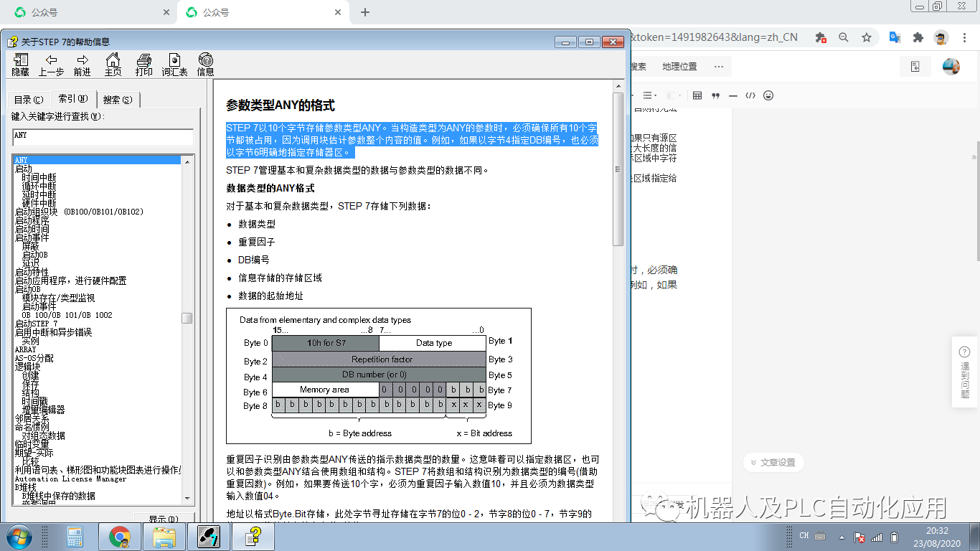Open the 词汇表 glossary

pyautogui.click(x=174, y=65)
